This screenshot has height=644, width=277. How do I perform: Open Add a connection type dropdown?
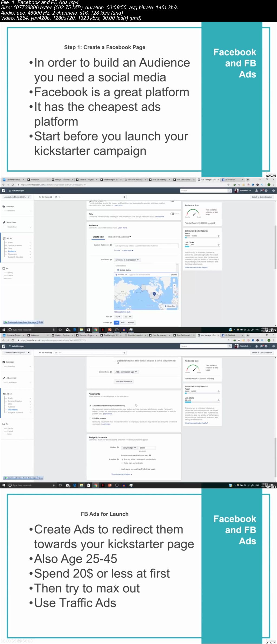pyautogui.click(x=126, y=372)
